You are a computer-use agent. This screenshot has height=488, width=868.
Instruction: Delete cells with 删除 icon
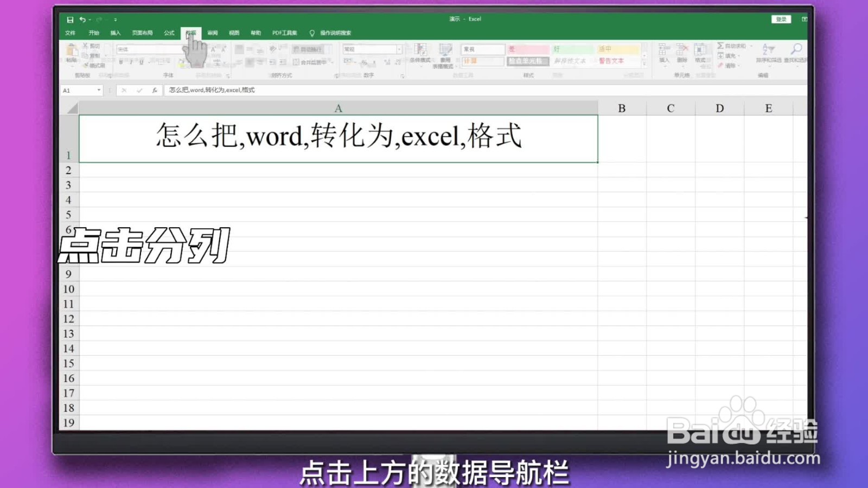point(682,53)
